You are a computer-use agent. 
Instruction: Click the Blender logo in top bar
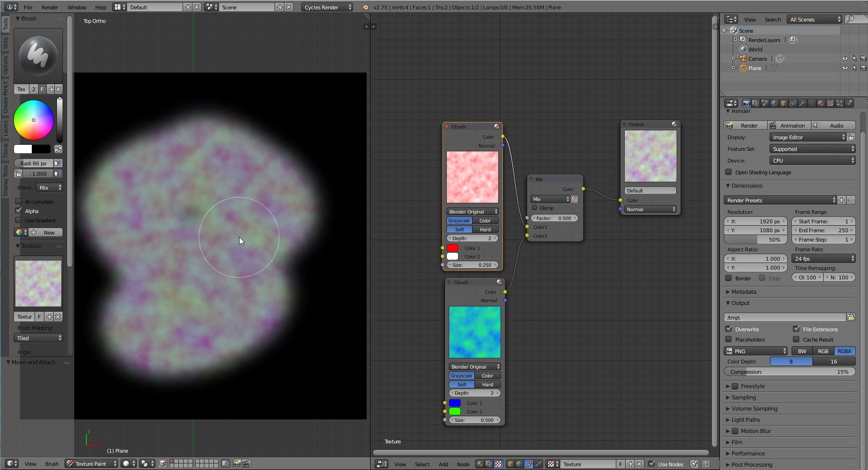365,7
